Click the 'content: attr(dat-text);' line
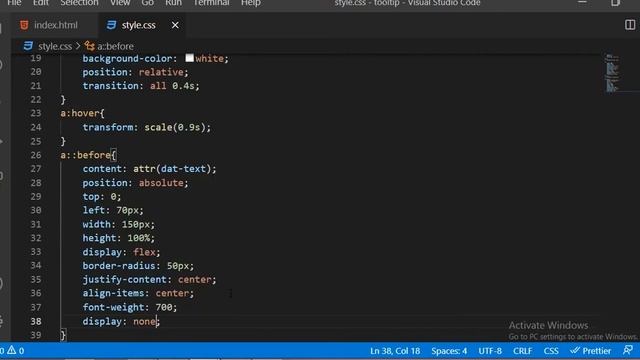The width and height of the screenshot is (640, 360). [149, 169]
